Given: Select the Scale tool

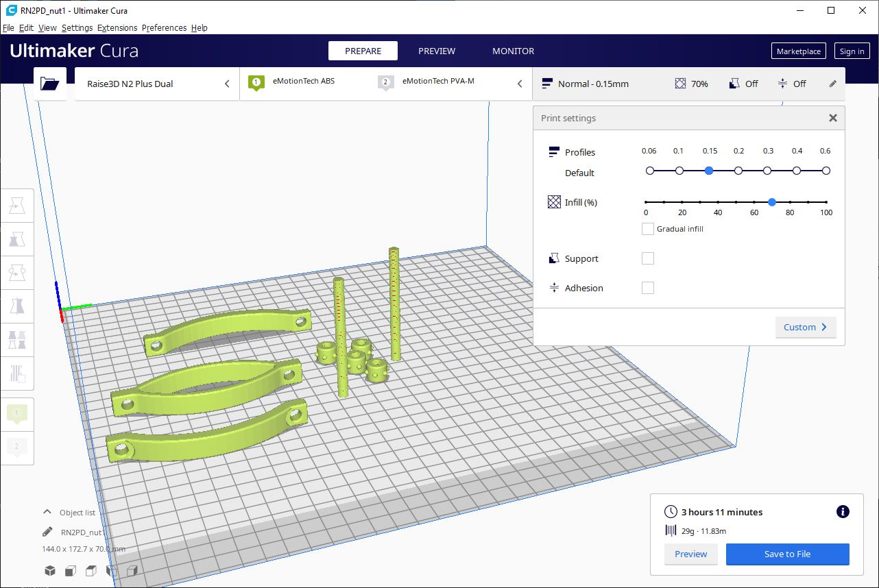Looking at the screenshot, I should [x=17, y=239].
